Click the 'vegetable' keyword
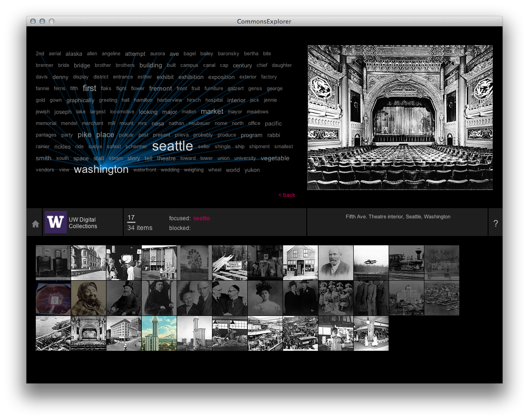529x420 pixels. [x=275, y=158]
